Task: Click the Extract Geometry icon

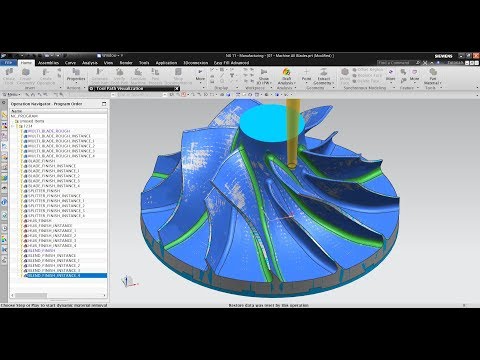Action: (x=323, y=76)
